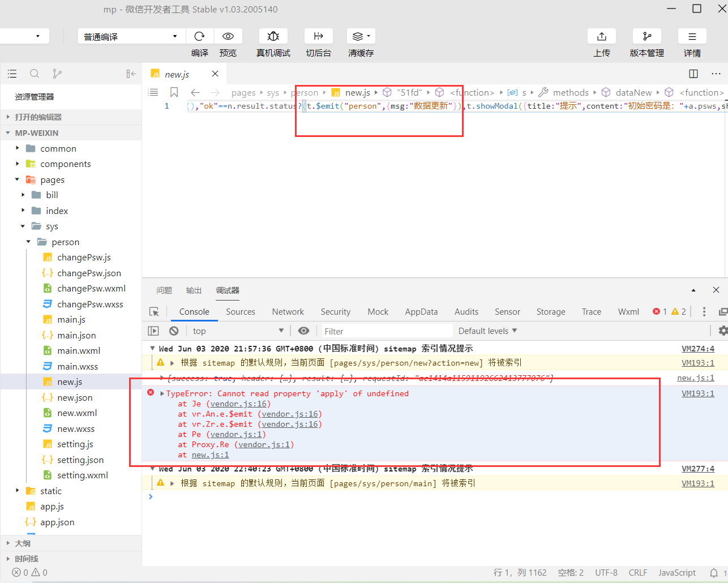Open the VM277:4 source link
The width and height of the screenshot is (728, 583).
698,469
